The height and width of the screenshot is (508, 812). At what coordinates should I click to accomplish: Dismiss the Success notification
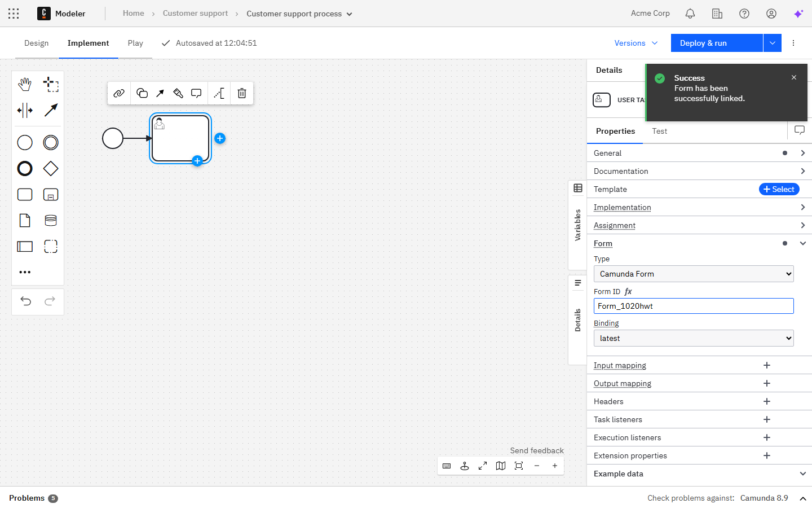coord(794,77)
